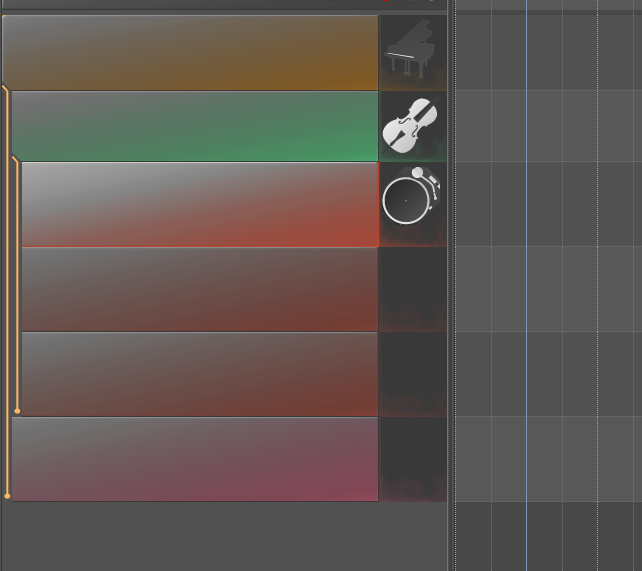The image size is (642, 571).
Task: Click the outer folder bracket's bottom end dot
Action: pyautogui.click(x=7, y=496)
